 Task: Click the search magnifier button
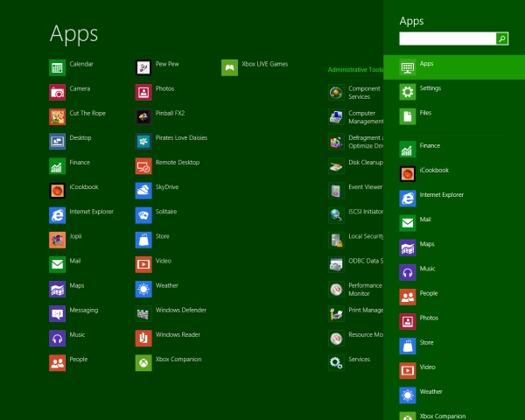point(502,38)
